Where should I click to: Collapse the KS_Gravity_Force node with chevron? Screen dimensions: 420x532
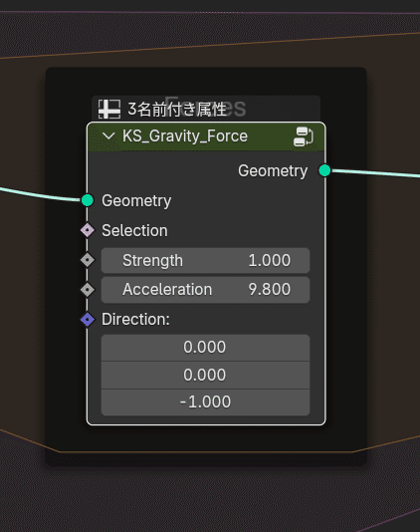pyautogui.click(x=108, y=136)
